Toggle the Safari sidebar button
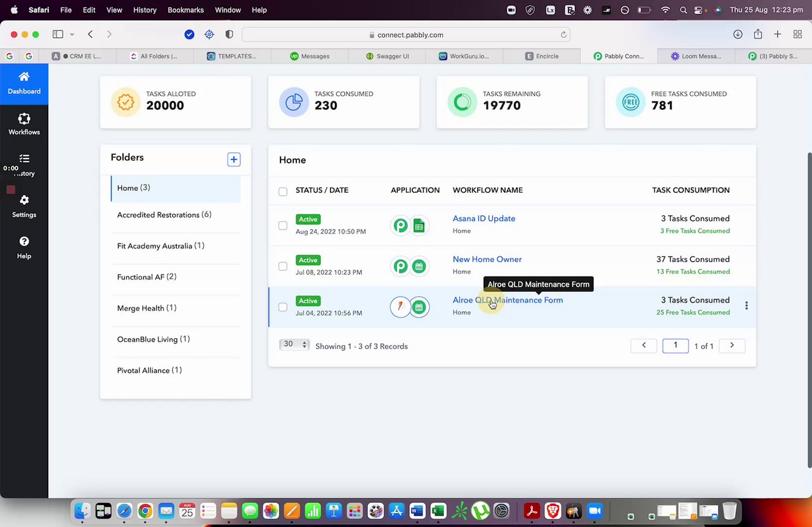The height and width of the screenshot is (527, 812). click(58, 34)
